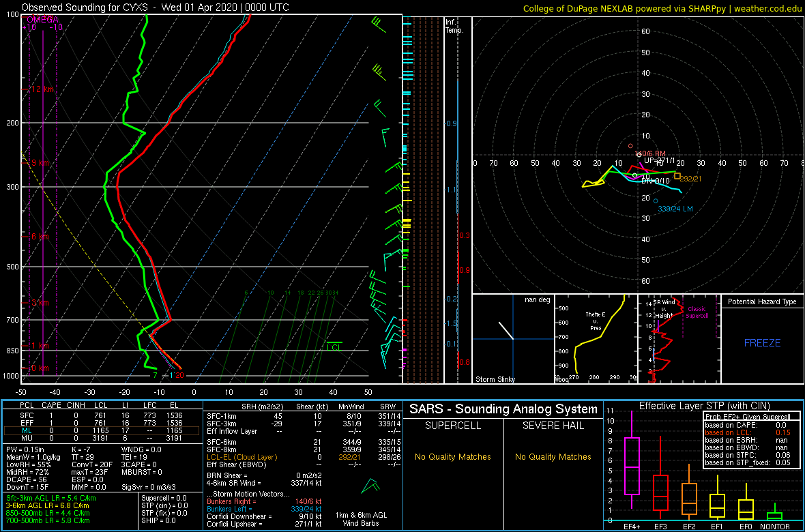
Task: Click 'No Quality Matches' under SUPERCELL
Action: (453, 457)
